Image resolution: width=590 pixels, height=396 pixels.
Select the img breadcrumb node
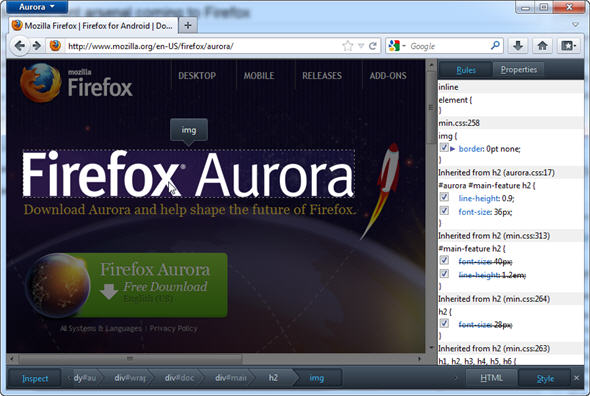[316, 378]
